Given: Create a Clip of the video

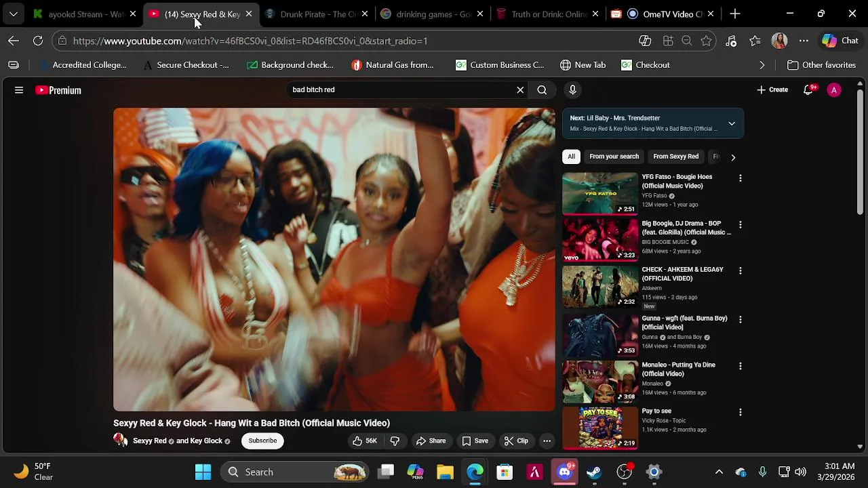Looking at the screenshot, I should pos(516,441).
